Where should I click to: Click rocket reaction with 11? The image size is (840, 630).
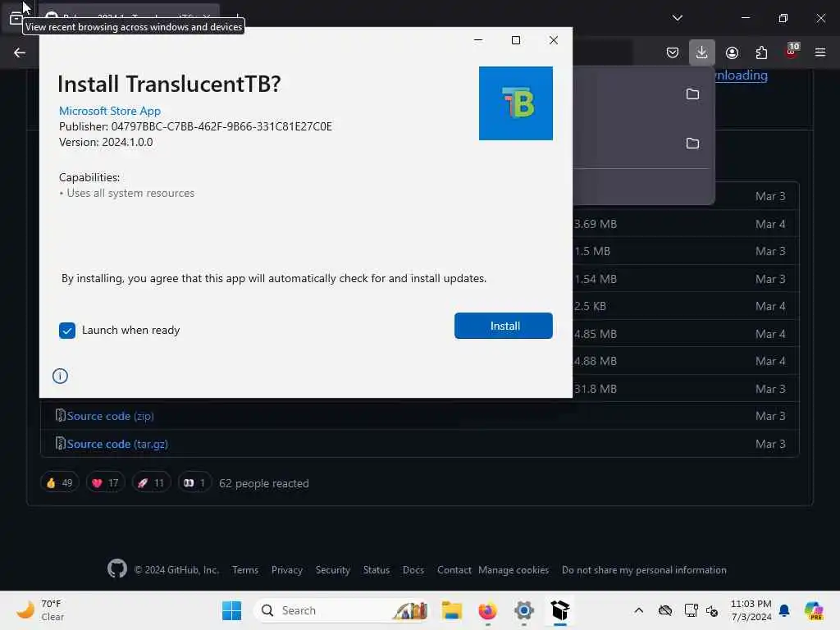click(x=151, y=482)
